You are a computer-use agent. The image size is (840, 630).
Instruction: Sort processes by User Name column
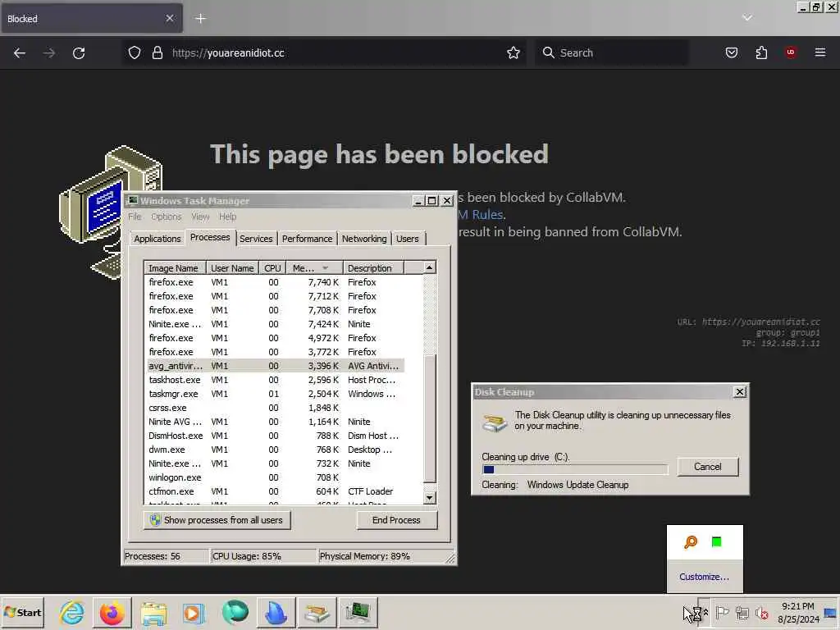[x=232, y=268]
